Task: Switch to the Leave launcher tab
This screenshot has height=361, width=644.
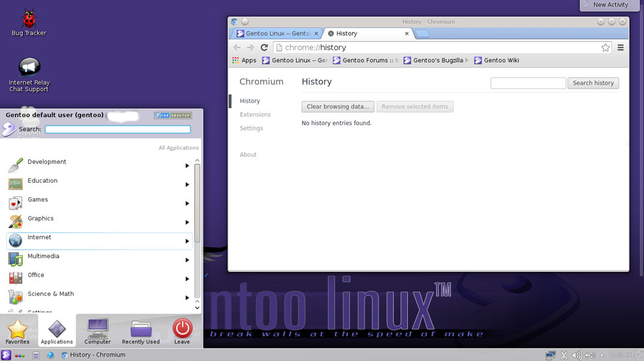Action: (x=182, y=332)
